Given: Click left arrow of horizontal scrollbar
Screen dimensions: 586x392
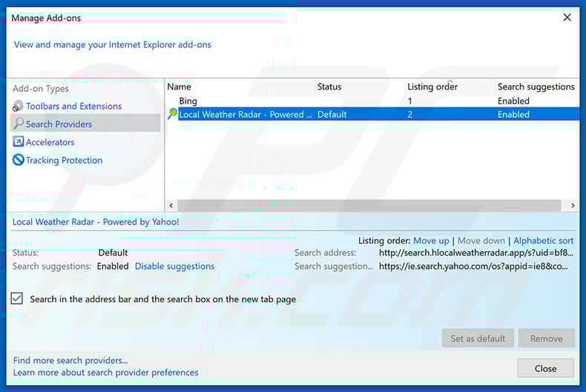Looking at the screenshot, I should 171,205.
